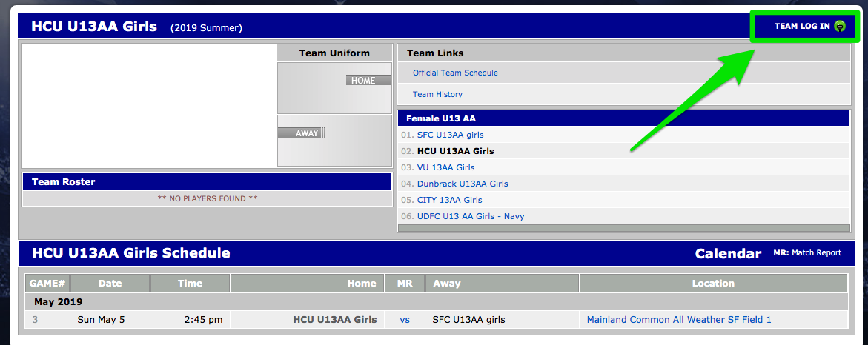
Task: Click the Team Roster header
Action: (x=207, y=182)
